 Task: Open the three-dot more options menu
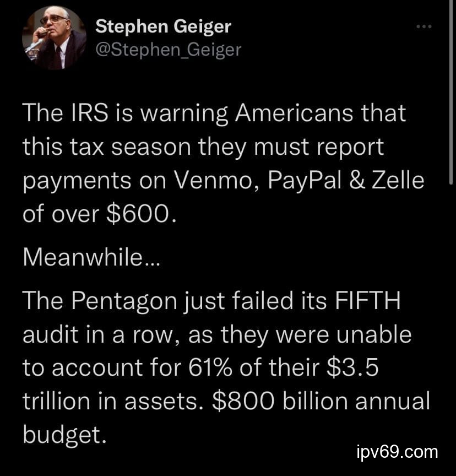(424, 26)
